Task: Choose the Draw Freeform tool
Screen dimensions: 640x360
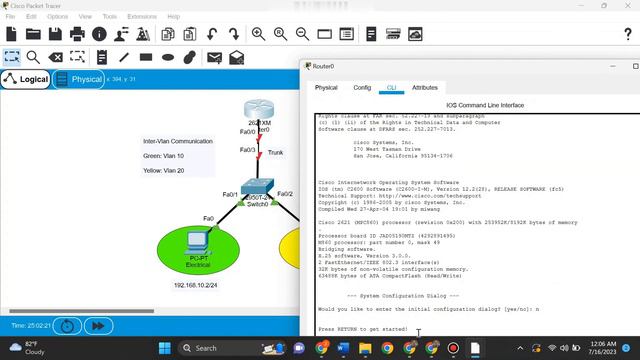Action: point(190,57)
